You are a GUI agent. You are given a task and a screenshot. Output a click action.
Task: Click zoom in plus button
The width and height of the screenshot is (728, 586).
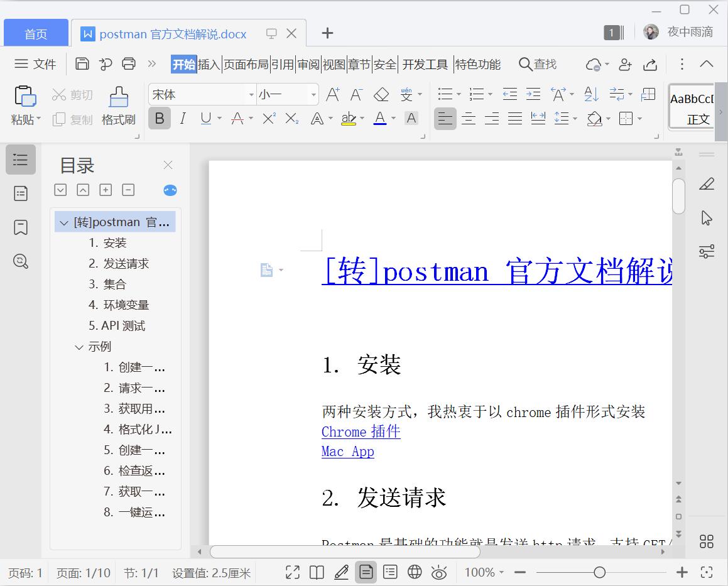[x=682, y=573]
